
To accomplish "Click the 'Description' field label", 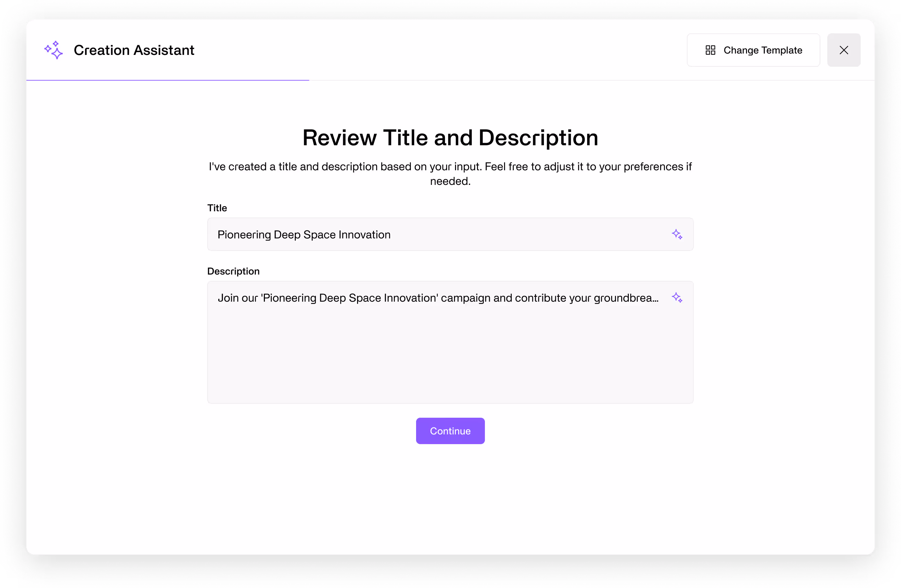I will click(x=233, y=271).
